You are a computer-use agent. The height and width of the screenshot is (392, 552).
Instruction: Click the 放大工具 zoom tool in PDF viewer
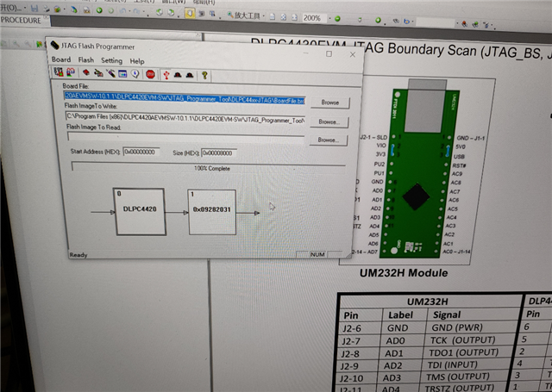243,16
